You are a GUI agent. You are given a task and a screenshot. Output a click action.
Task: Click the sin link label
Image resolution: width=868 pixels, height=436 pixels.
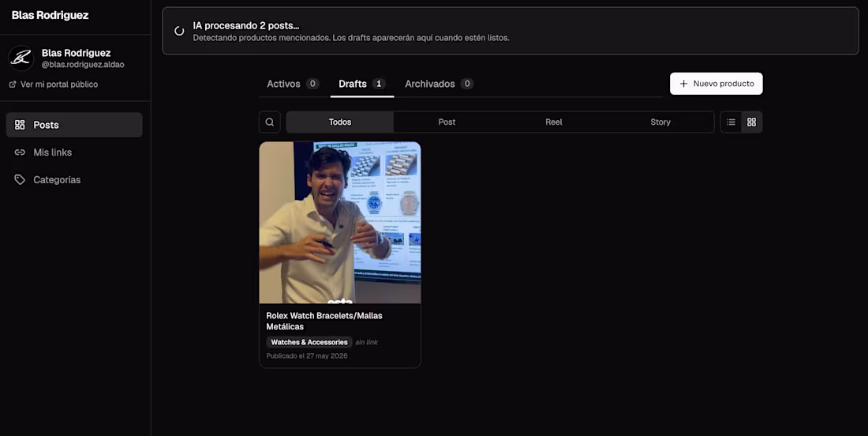click(366, 342)
